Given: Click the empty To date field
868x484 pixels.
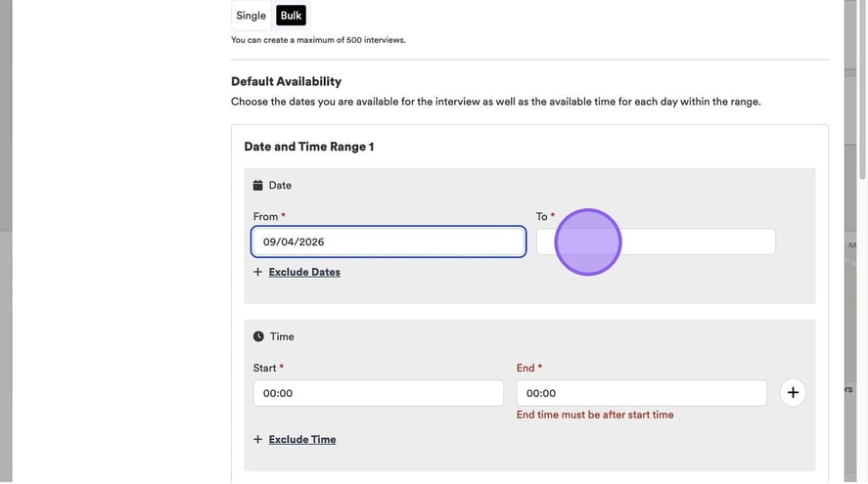Looking at the screenshot, I should [x=695, y=242].
